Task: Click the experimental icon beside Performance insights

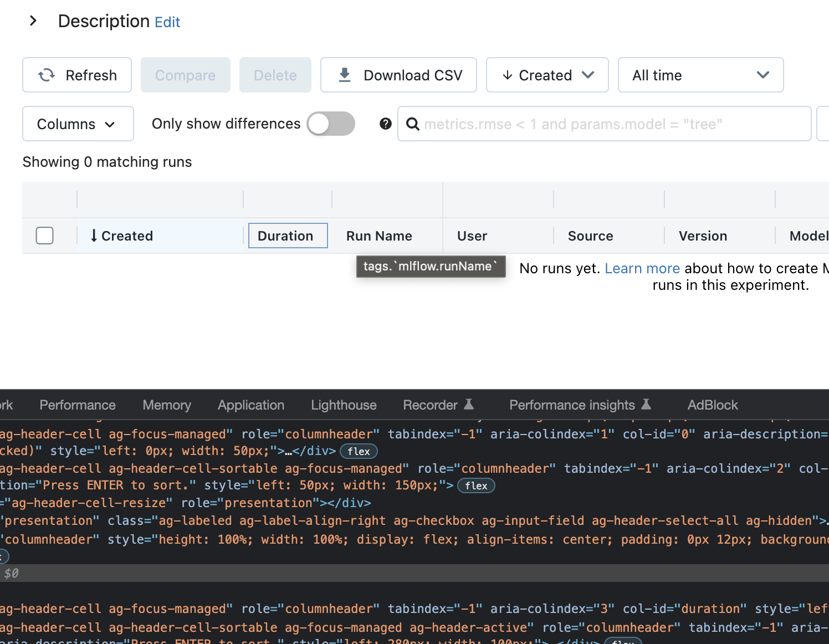Action: tap(647, 405)
